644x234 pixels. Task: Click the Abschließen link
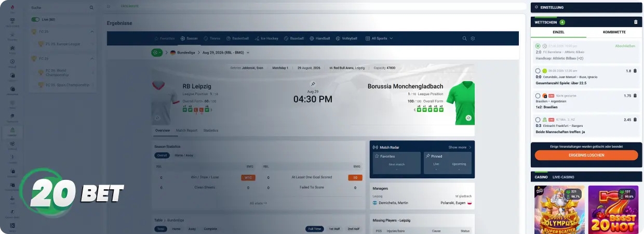(625, 46)
